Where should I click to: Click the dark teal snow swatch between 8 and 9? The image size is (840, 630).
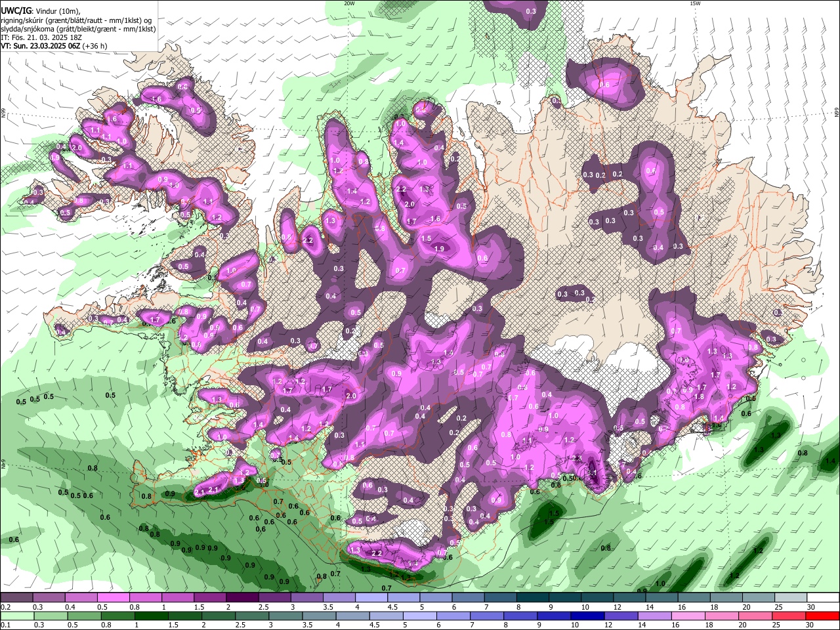(x=533, y=597)
